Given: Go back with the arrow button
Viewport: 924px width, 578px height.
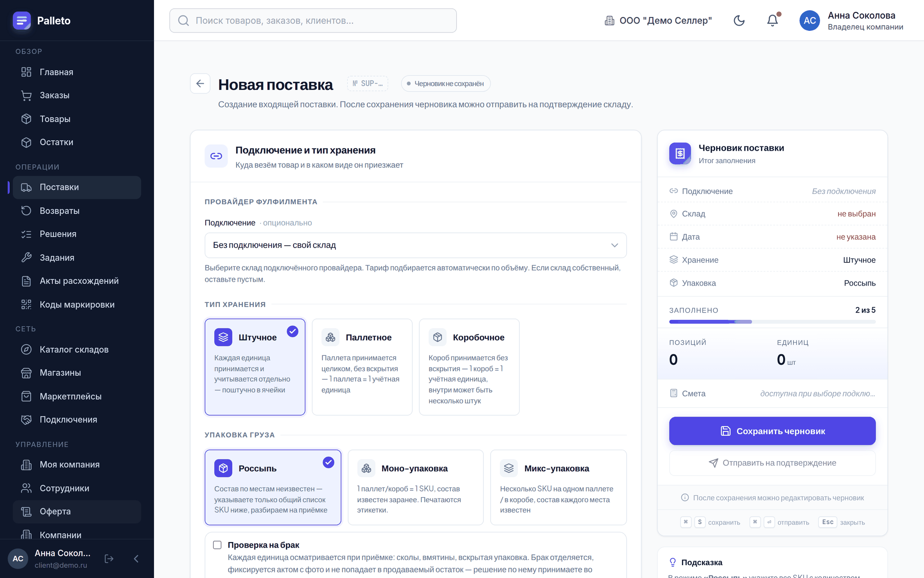Looking at the screenshot, I should pyautogui.click(x=200, y=83).
